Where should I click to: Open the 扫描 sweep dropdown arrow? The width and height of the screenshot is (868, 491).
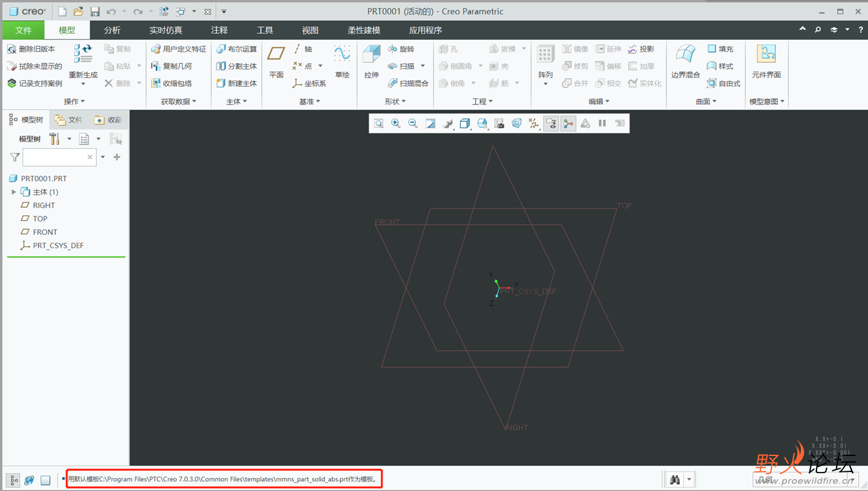(423, 66)
